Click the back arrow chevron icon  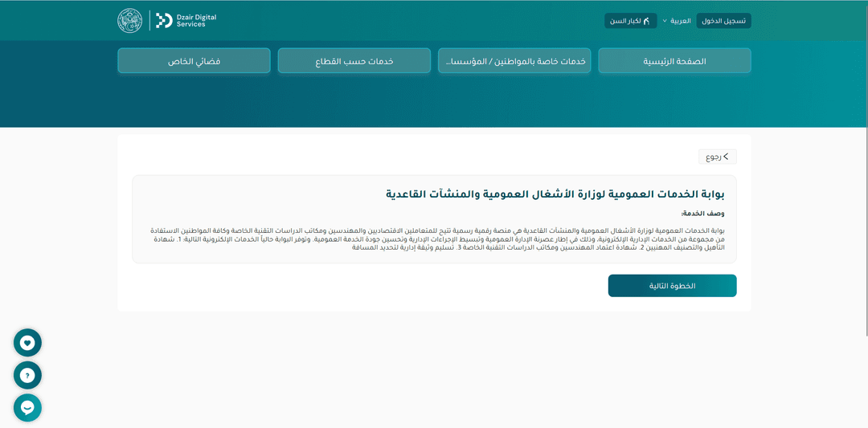pyautogui.click(x=727, y=157)
